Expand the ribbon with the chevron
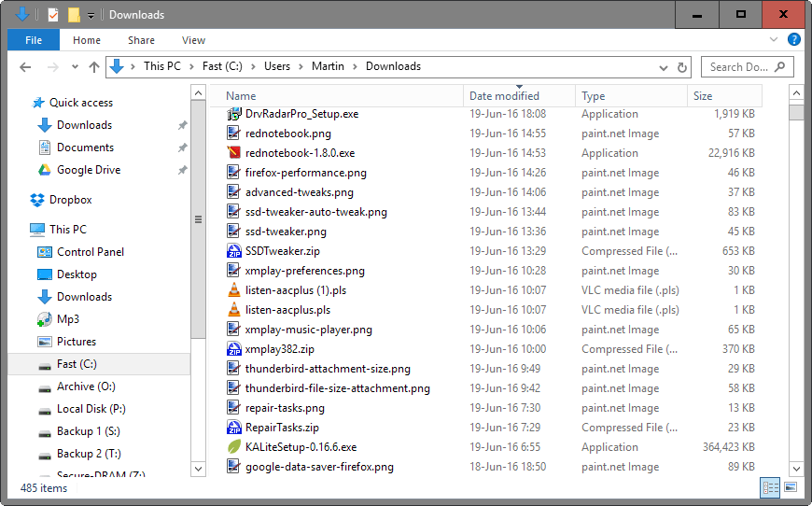812x506 pixels. [x=774, y=39]
